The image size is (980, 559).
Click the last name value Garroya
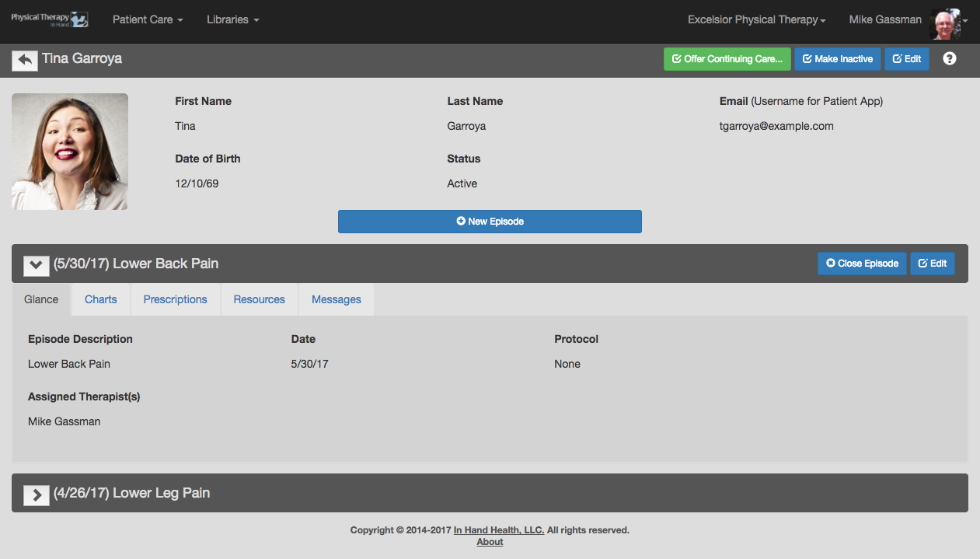[x=466, y=126]
